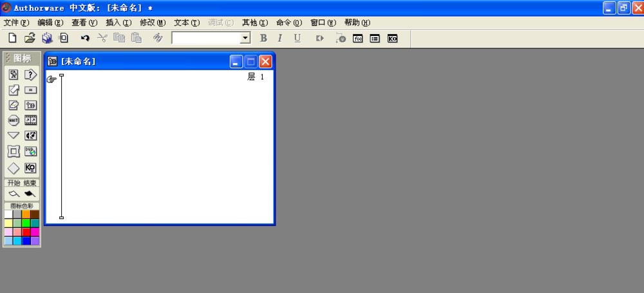The height and width of the screenshot is (293, 644).
Task: Select the Navigate triangle icon
Action: click(14, 135)
